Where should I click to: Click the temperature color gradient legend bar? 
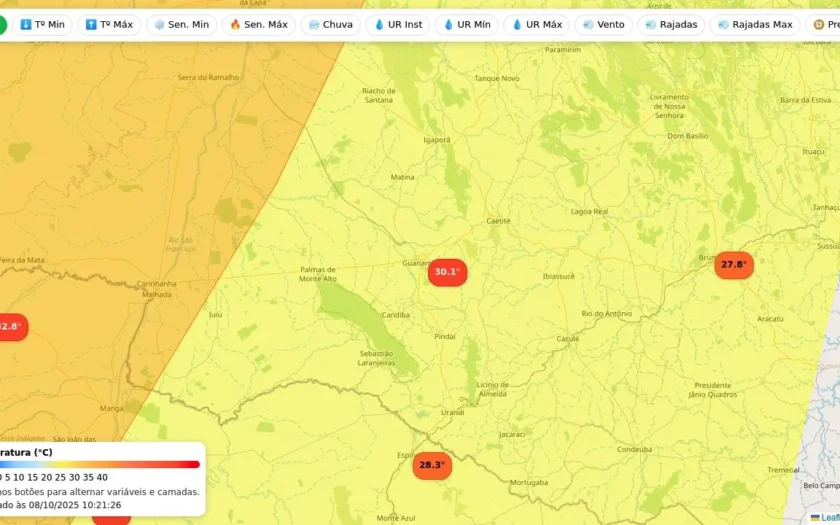coord(100,464)
